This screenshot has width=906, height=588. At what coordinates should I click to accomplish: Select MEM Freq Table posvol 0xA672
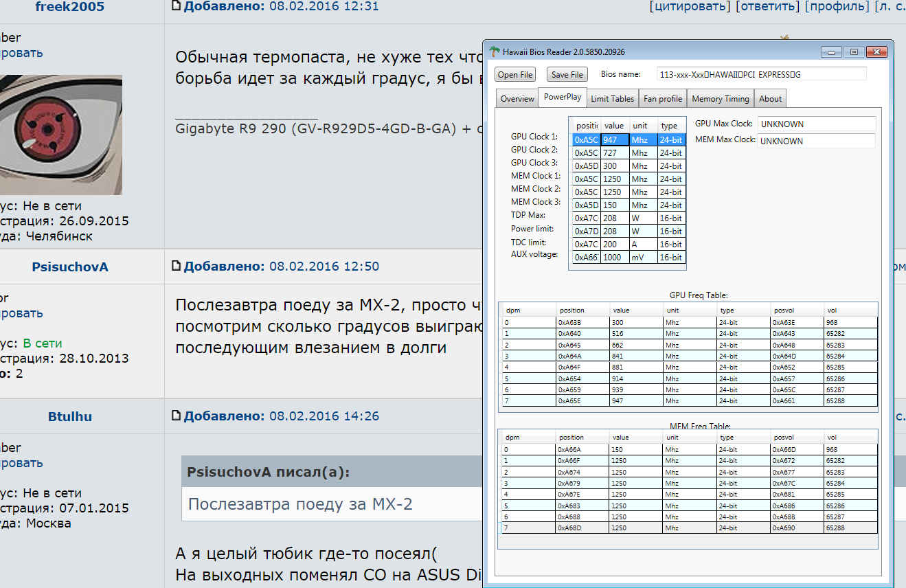pos(797,460)
